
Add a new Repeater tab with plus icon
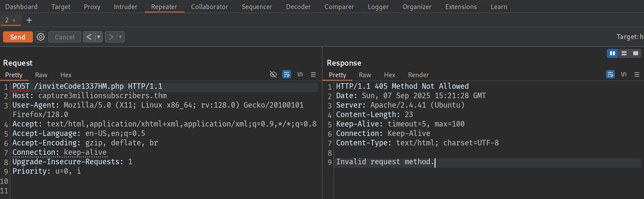coord(29,20)
